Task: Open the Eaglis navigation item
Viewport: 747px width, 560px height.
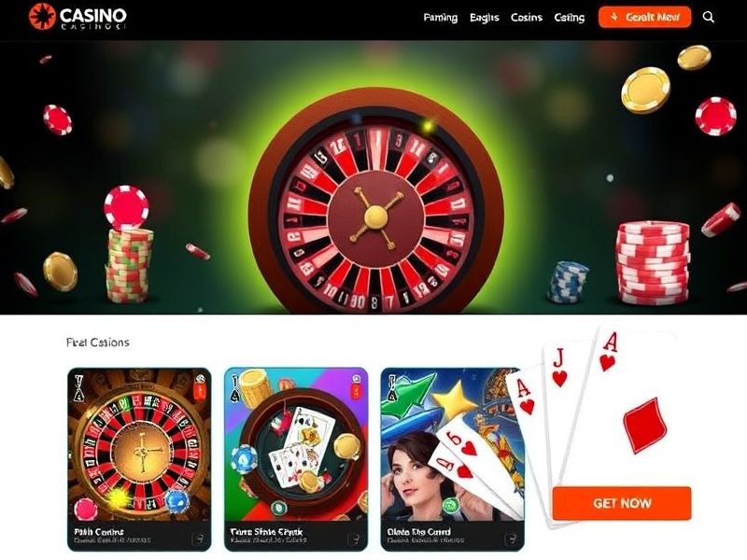Action: [484, 18]
